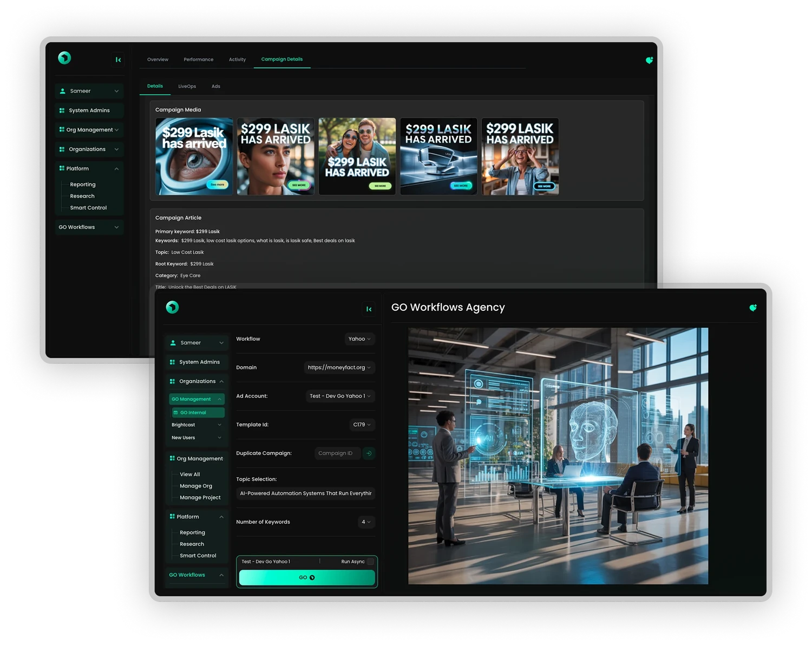
Task: Select the LiveOps sub-tab
Action: [187, 87]
